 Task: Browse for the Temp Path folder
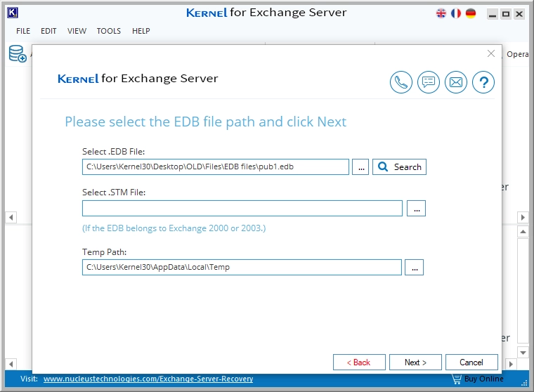[x=414, y=268]
